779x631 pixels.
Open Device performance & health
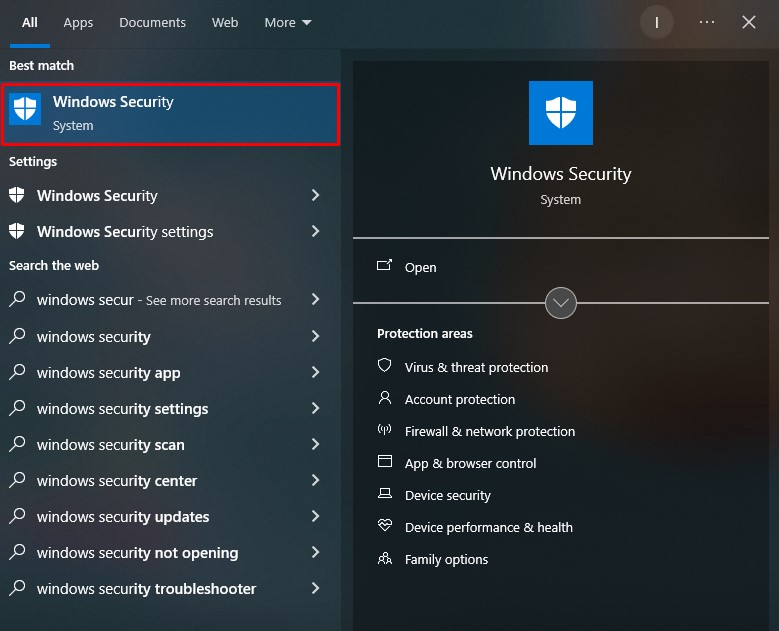488,527
